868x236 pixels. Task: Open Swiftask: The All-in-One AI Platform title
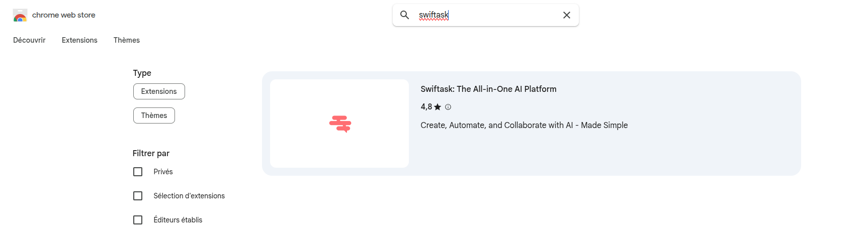point(488,89)
